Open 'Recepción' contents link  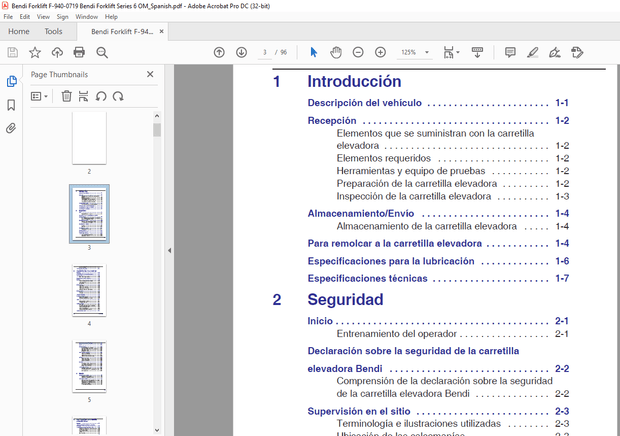click(x=332, y=121)
